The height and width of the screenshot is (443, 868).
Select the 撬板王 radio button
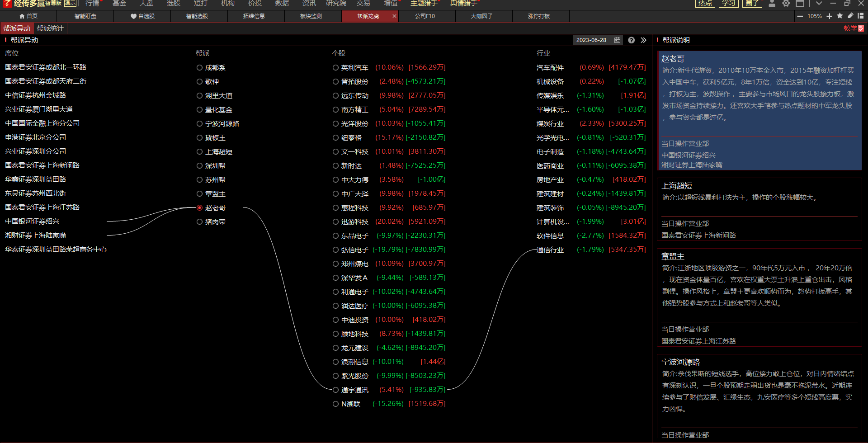click(x=199, y=138)
